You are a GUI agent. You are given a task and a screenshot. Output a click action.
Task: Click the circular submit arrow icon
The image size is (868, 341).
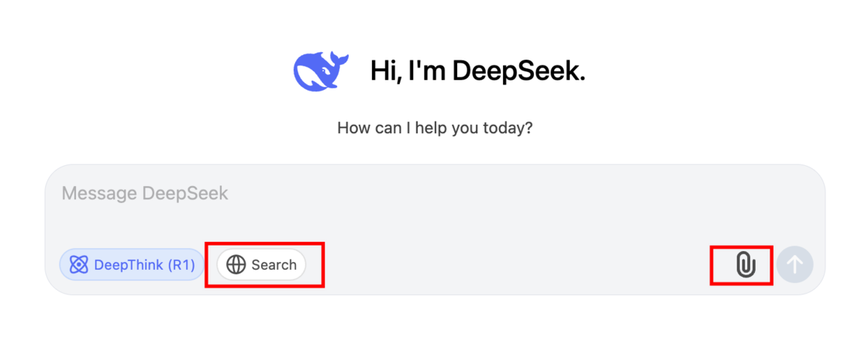(795, 264)
